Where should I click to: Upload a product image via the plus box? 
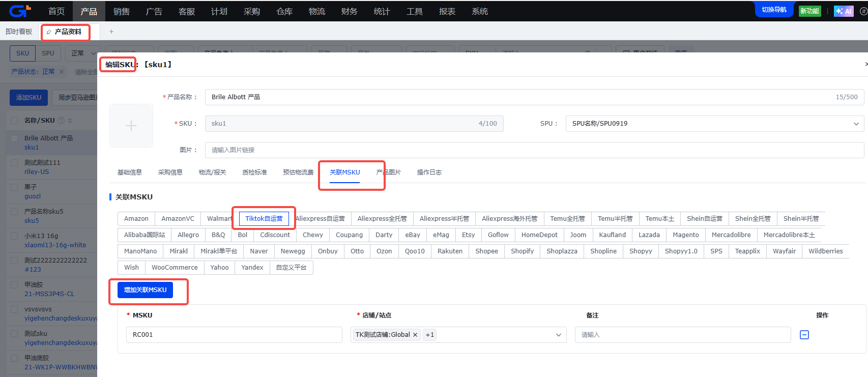pyautogui.click(x=131, y=126)
